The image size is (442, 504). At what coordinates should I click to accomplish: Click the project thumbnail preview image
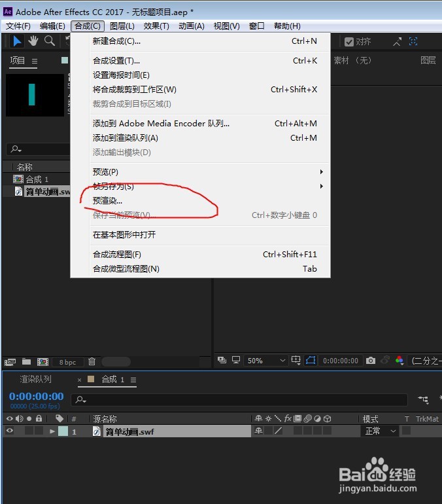click(x=35, y=95)
